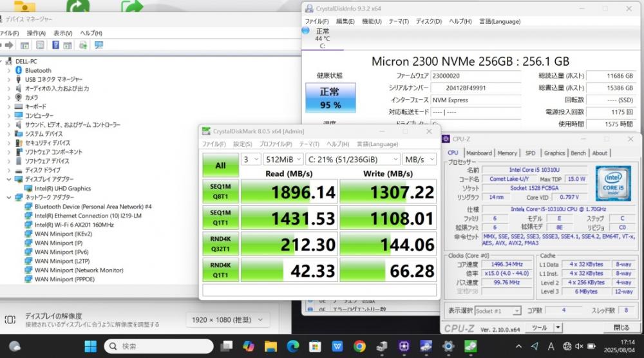Open CrystalDiskInfo 機能(U) menu
This screenshot has height=358, width=644.
coord(372,21)
